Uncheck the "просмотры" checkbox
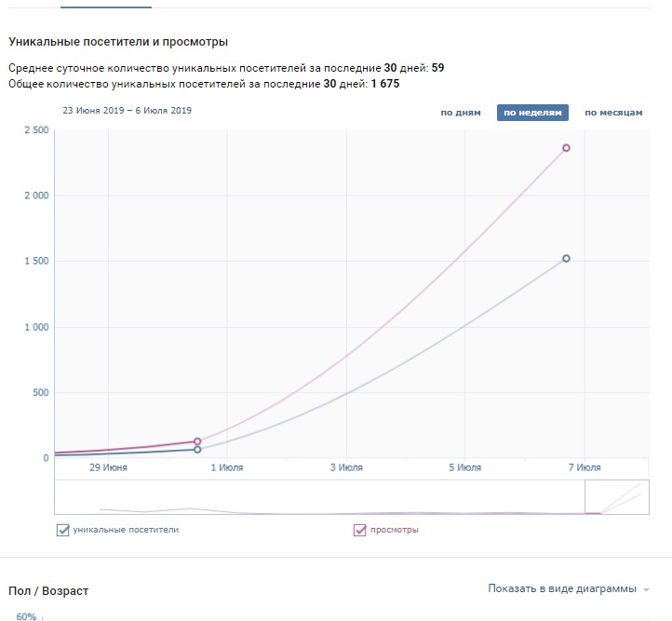 [360, 531]
